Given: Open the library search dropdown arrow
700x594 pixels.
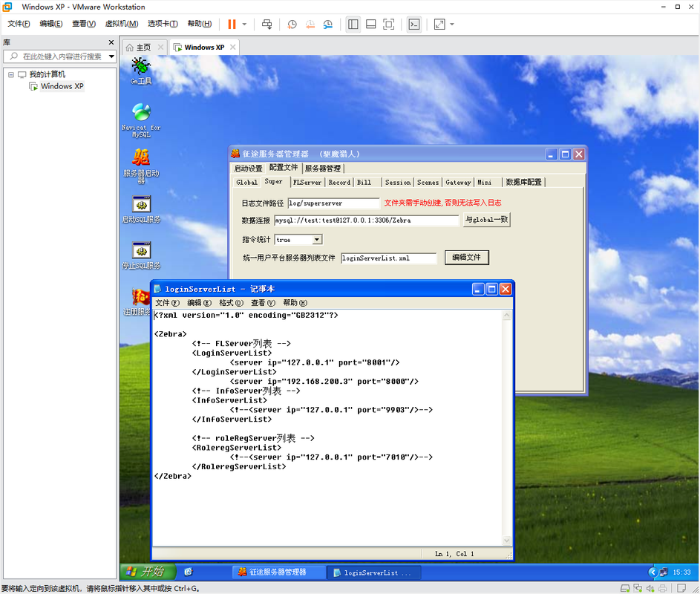Looking at the screenshot, I should pos(111,56).
